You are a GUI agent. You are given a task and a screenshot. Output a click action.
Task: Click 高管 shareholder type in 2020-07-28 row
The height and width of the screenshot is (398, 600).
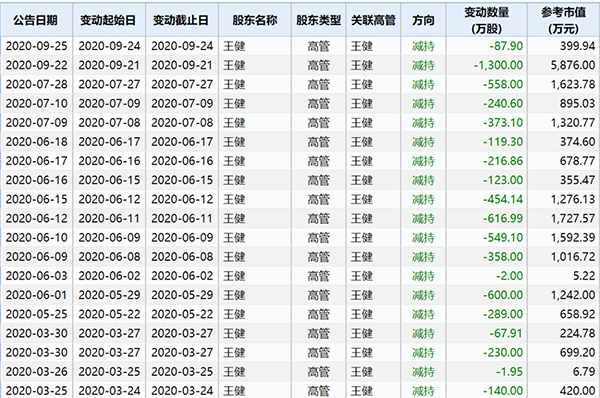[318, 85]
